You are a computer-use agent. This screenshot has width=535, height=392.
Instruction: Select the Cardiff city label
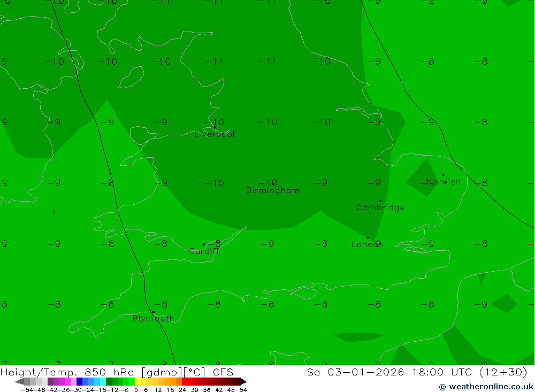click(x=204, y=251)
